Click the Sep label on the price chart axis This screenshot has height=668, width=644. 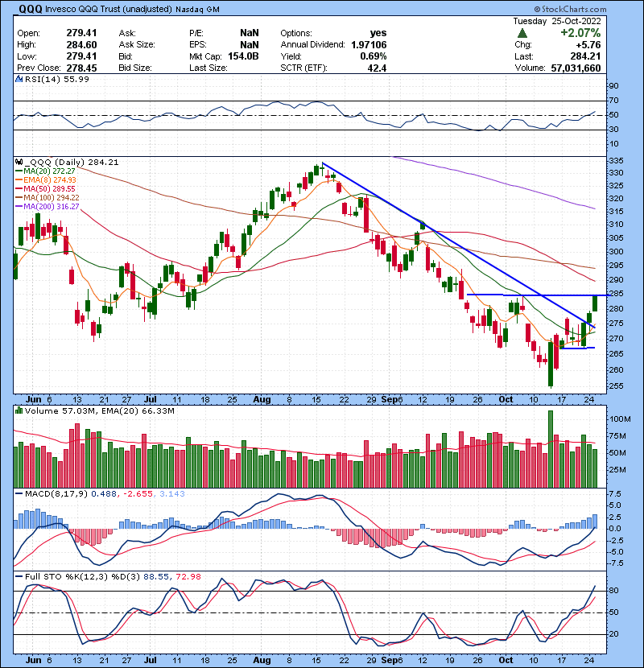(x=390, y=399)
